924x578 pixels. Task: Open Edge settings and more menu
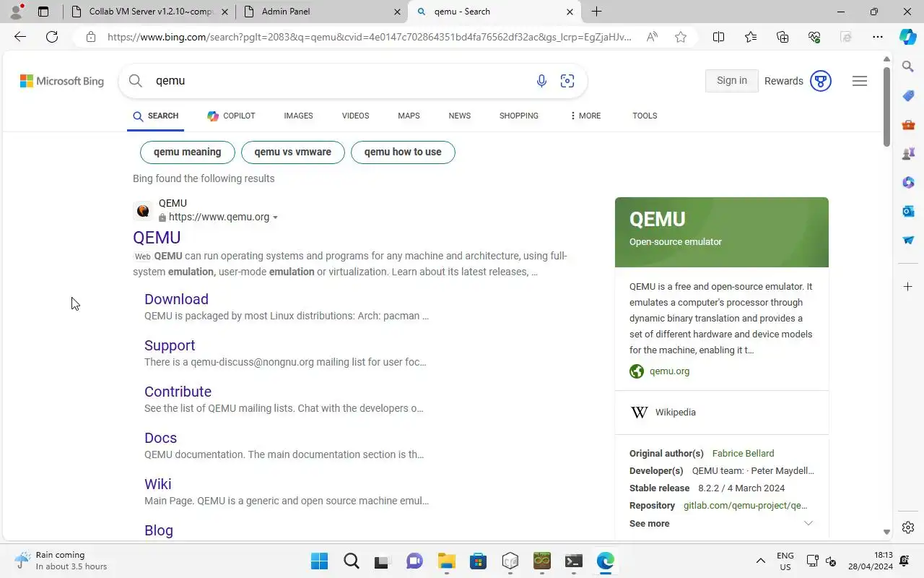point(878,37)
